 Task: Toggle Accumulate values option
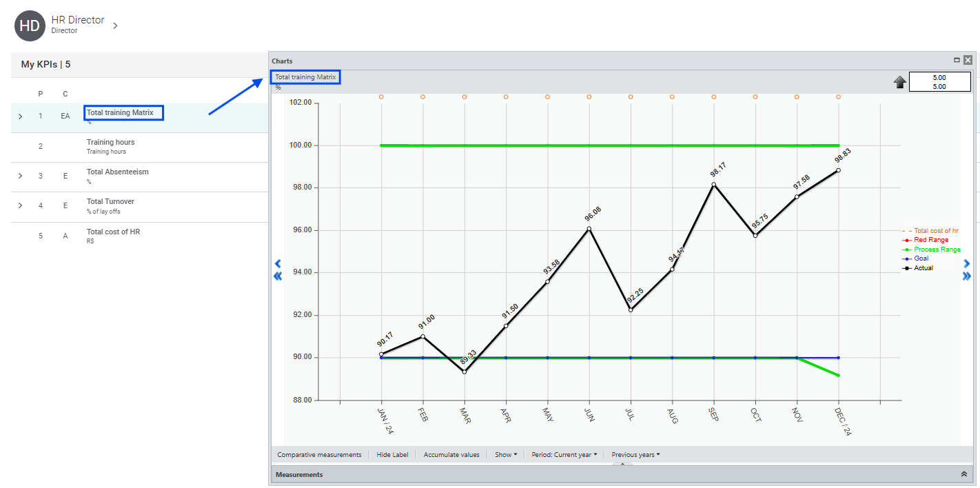tap(451, 455)
